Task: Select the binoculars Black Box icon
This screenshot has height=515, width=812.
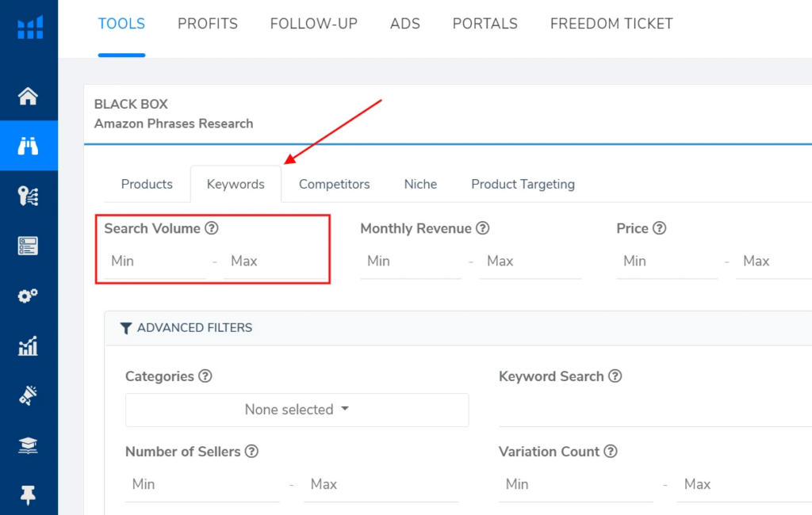Action: (28, 146)
